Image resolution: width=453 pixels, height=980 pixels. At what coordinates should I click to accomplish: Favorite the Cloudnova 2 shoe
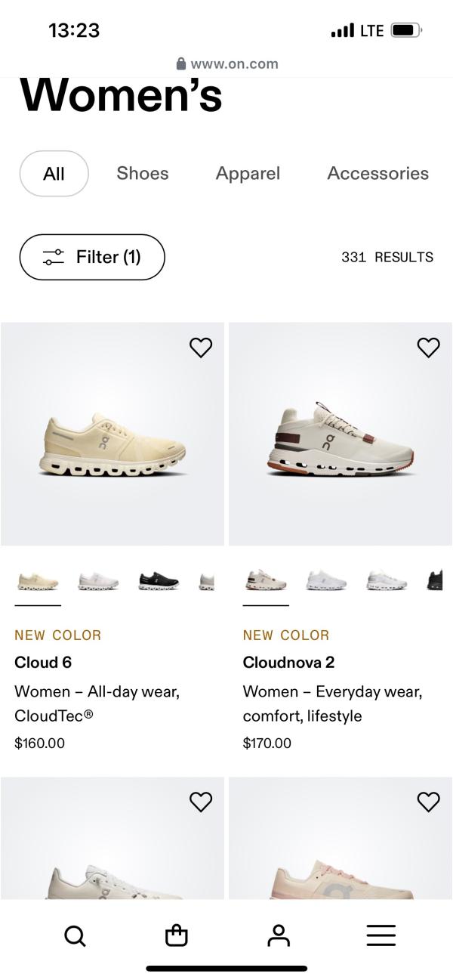tap(428, 348)
